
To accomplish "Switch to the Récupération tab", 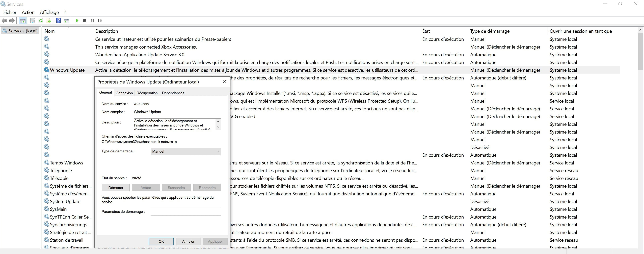I will pos(147,93).
